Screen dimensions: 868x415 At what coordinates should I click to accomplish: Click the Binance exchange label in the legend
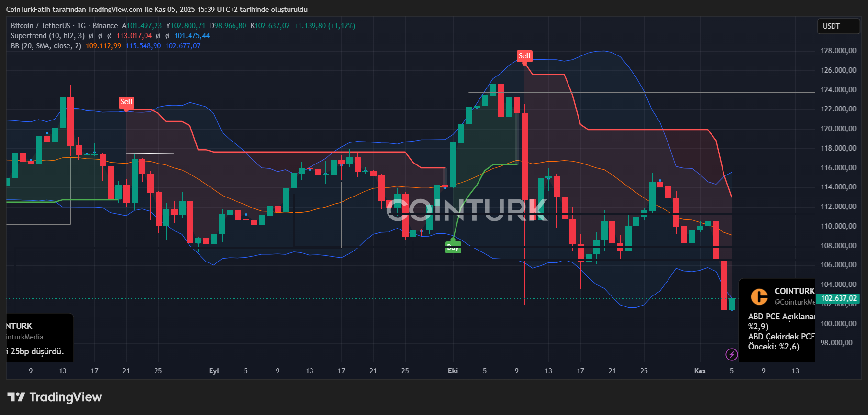105,26
